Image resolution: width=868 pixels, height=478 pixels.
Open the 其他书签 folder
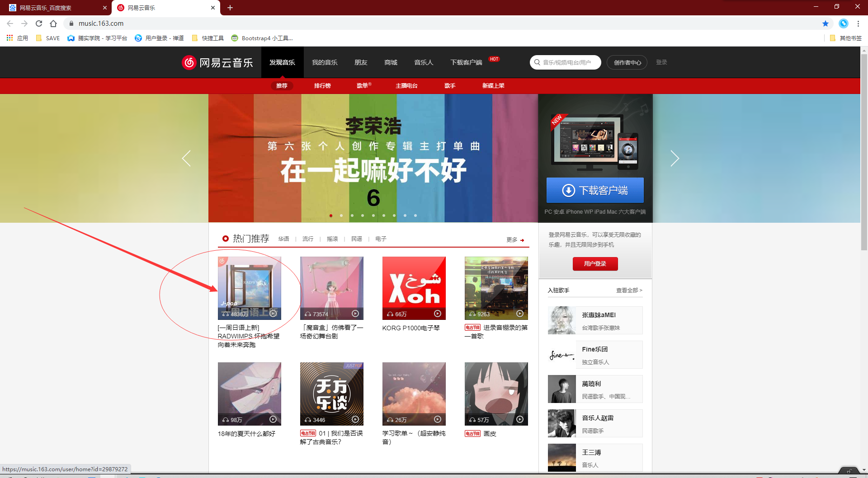[846, 38]
